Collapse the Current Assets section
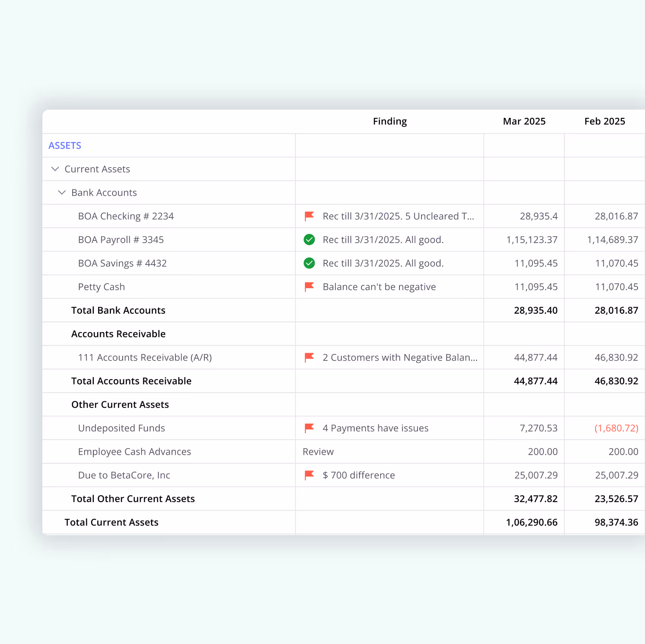The width and height of the screenshot is (645, 644). (x=55, y=169)
